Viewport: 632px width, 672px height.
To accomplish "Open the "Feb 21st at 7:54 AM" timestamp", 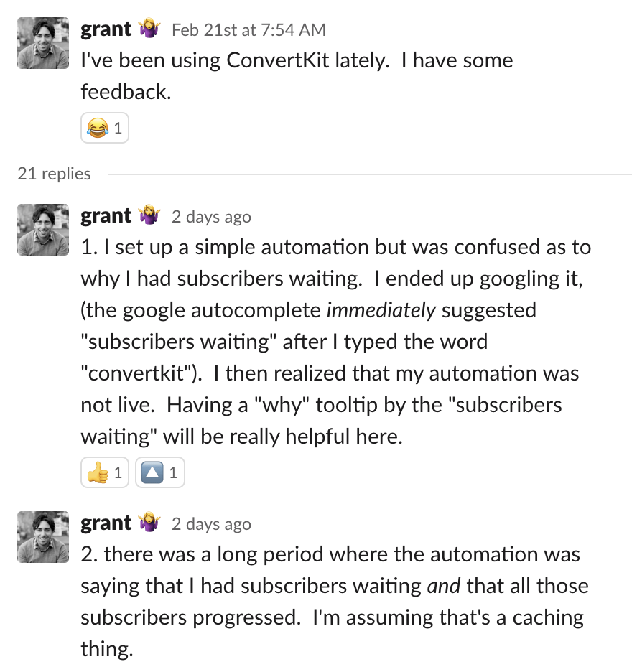I will tap(248, 30).
